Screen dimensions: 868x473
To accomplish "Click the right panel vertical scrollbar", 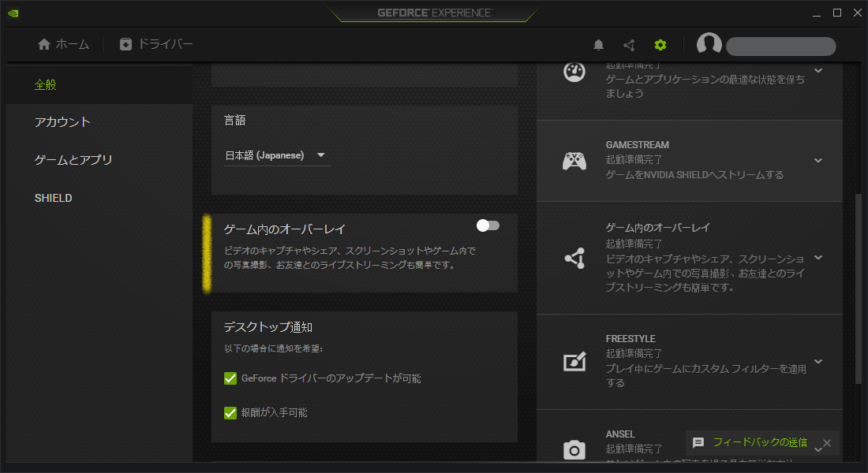I will pos(858,288).
